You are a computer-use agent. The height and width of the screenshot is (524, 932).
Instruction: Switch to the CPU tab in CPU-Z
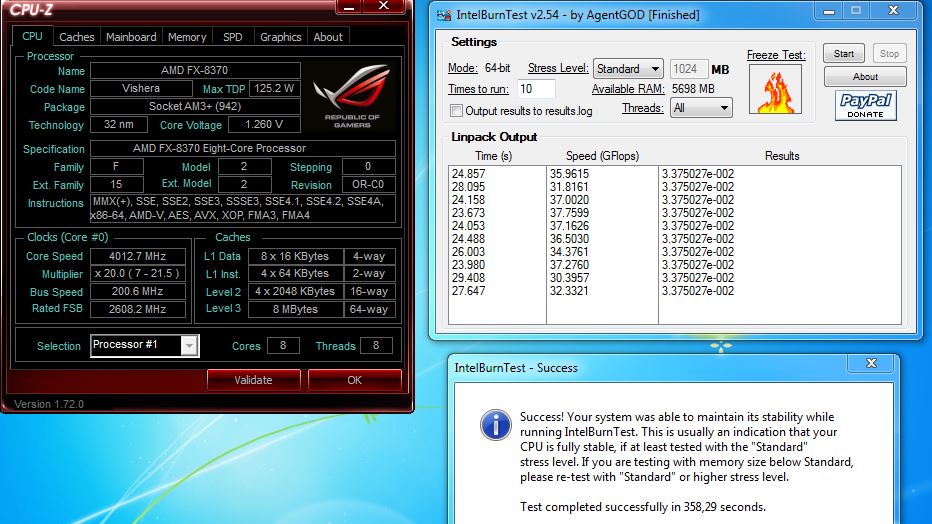[32, 36]
